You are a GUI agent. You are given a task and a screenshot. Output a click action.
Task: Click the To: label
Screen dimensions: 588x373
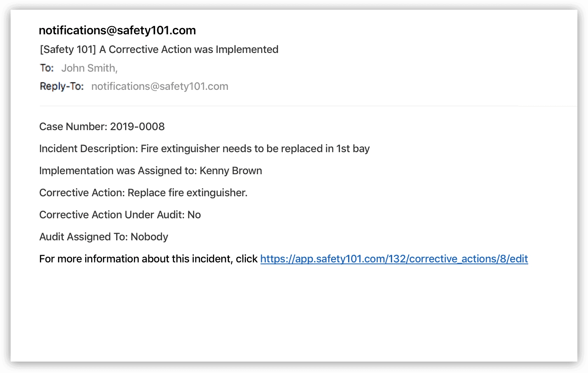click(x=47, y=68)
